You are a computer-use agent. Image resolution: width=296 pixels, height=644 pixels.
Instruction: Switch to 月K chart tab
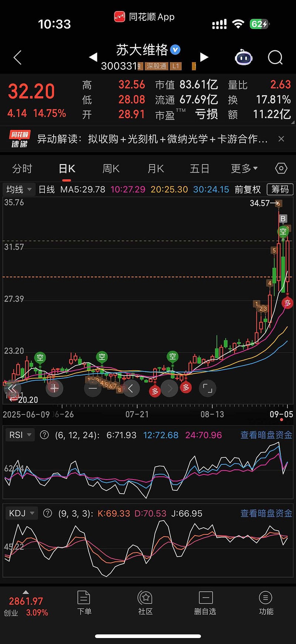coord(155,169)
